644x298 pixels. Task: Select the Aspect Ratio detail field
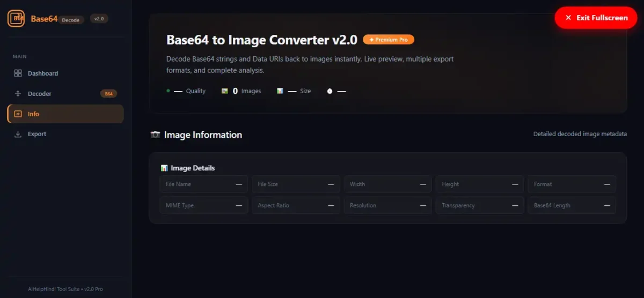tap(296, 205)
